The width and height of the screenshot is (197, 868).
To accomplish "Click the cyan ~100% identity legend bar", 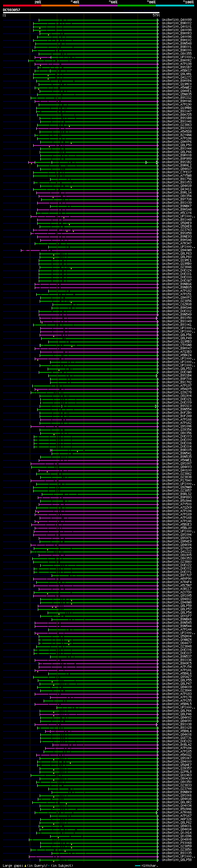I will tap(175, 6).
